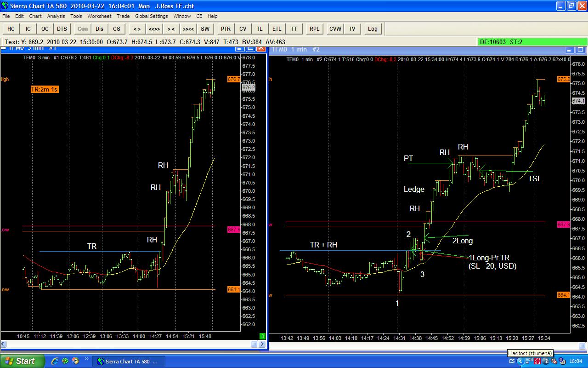Select the CV chart values tool
Viewport: 588px width, 368px height.
tap(243, 29)
